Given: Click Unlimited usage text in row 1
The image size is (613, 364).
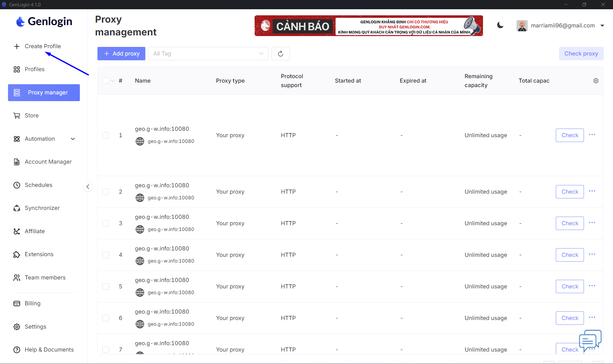Looking at the screenshot, I should click(486, 135).
